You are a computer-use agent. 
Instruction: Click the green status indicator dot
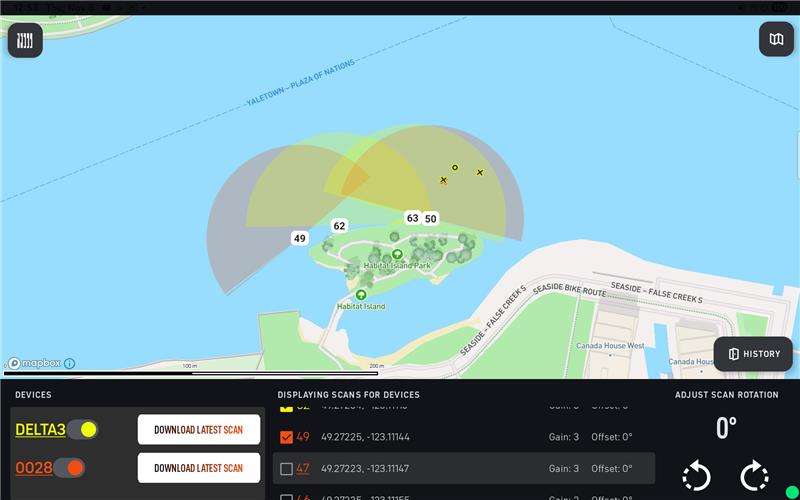click(792, 493)
